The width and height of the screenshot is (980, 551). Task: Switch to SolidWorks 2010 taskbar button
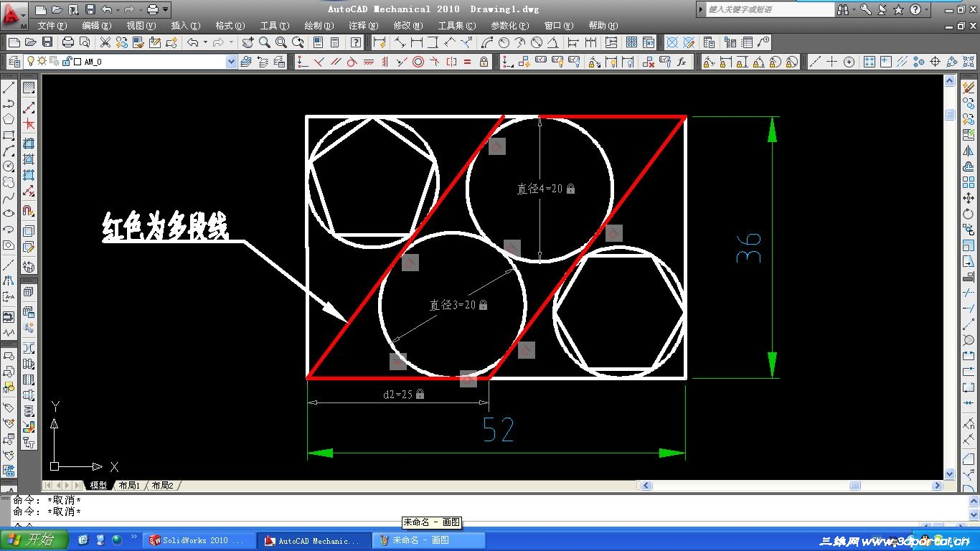(x=199, y=541)
